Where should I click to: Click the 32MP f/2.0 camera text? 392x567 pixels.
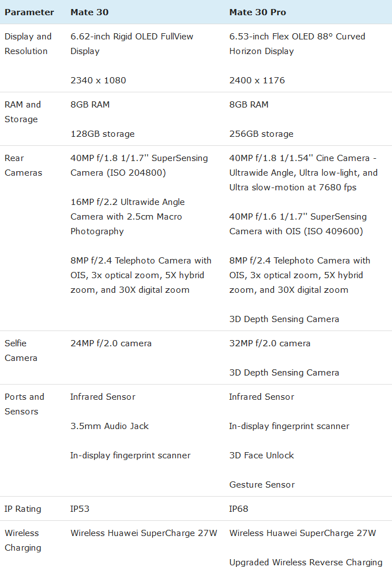(x=270, y=343)
